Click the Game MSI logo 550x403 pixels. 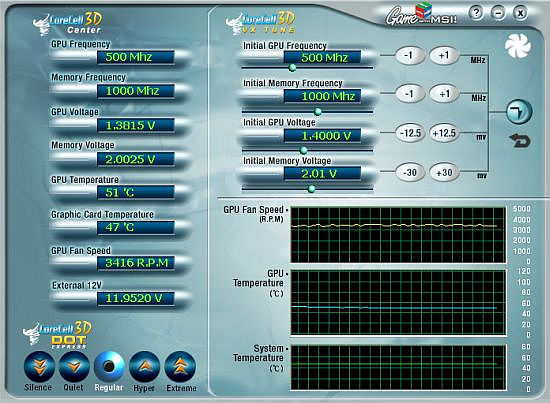pyautogui.click(x=421, y=15)
